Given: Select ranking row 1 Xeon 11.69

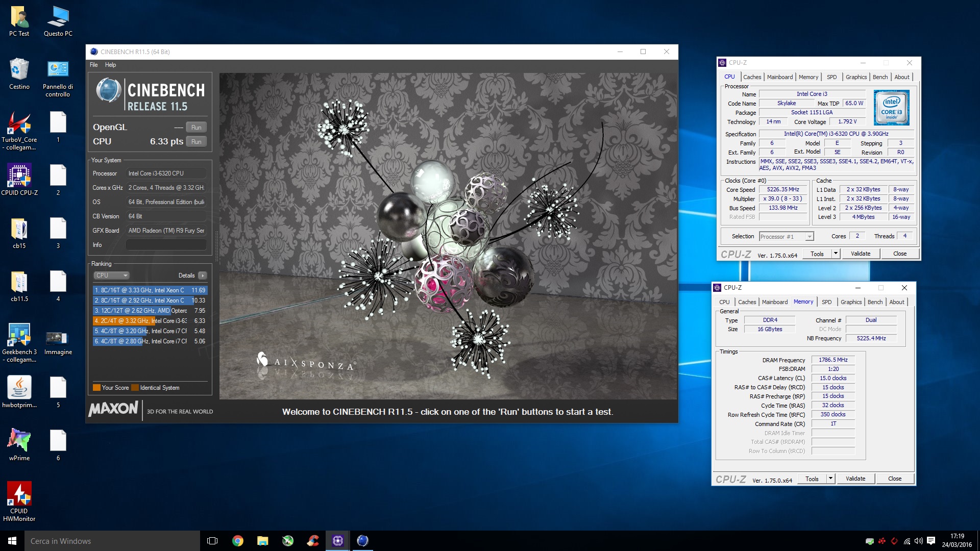Looking at the screenshot, I should click(150, 290).
